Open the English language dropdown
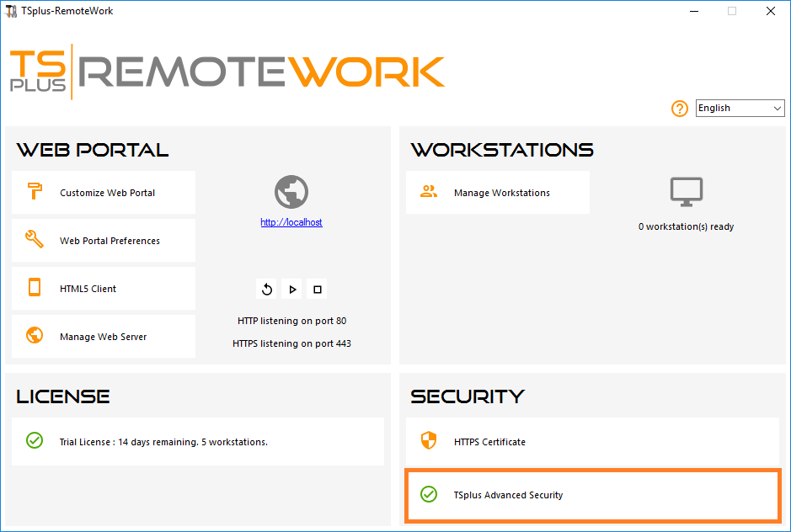Image resolution: width=791 pixels, height=532 pixels. pos(740,108)
